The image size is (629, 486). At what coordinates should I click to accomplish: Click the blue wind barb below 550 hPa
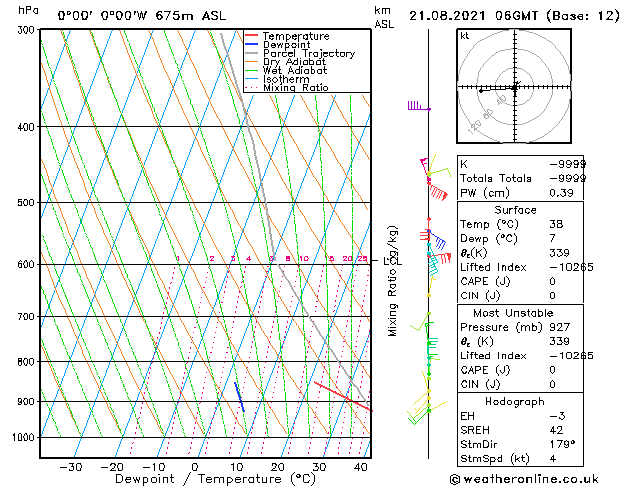[437, 239]
